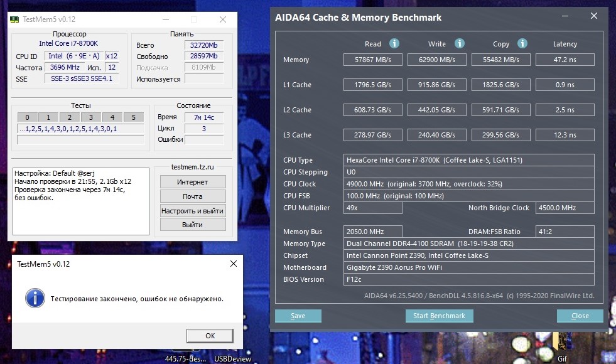
Task: Click free memory value 28597Mb
Action: (204, 56)
